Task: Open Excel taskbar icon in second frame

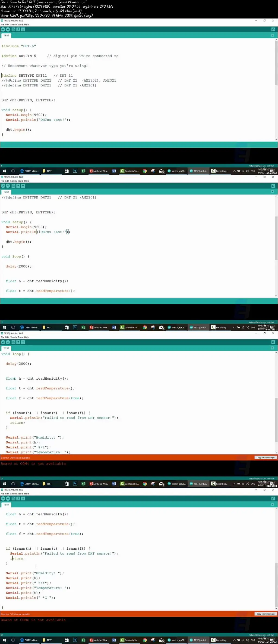Action: pyautogui.click(x=84, y=327)
